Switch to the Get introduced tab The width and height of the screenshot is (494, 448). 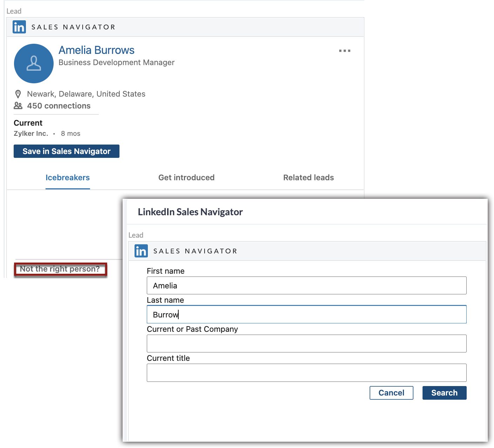coord(186,177)
